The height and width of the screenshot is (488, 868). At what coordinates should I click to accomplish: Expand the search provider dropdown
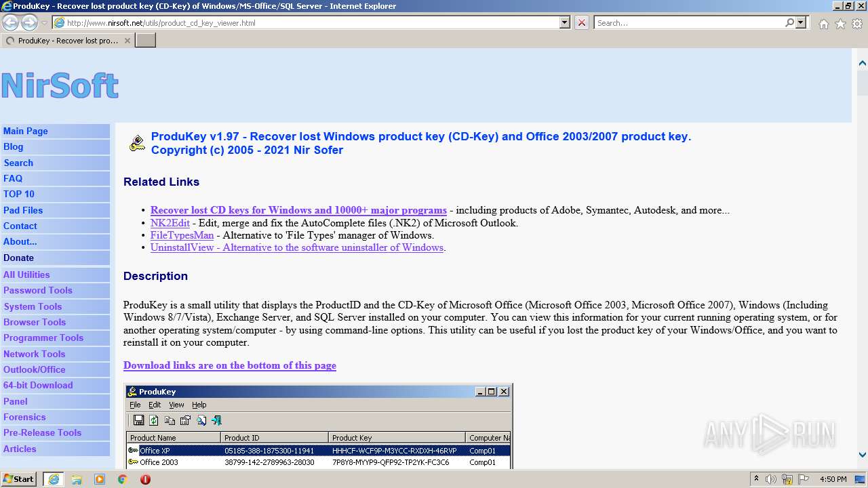[801, 22]
